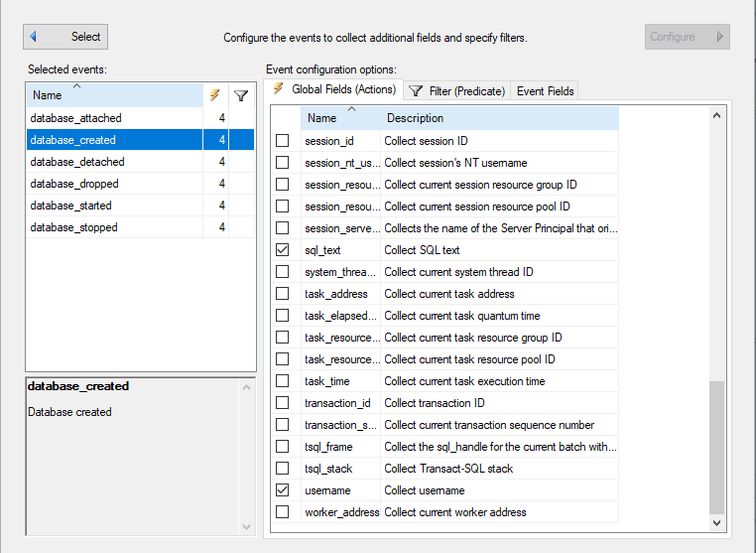Enable the task_time checkbox
Viewport: 756px width, 553px height.
(x=282, y=381)
